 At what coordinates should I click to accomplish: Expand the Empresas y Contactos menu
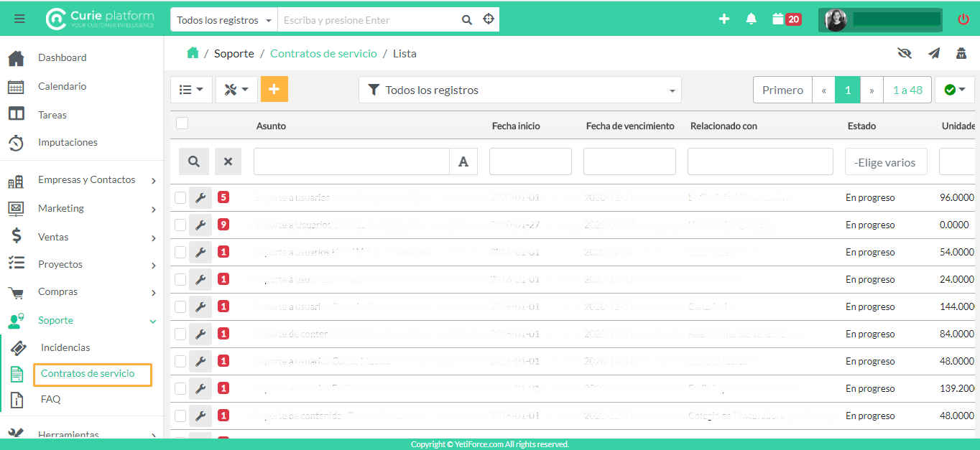pyautogui.click(x=86, y=180)
